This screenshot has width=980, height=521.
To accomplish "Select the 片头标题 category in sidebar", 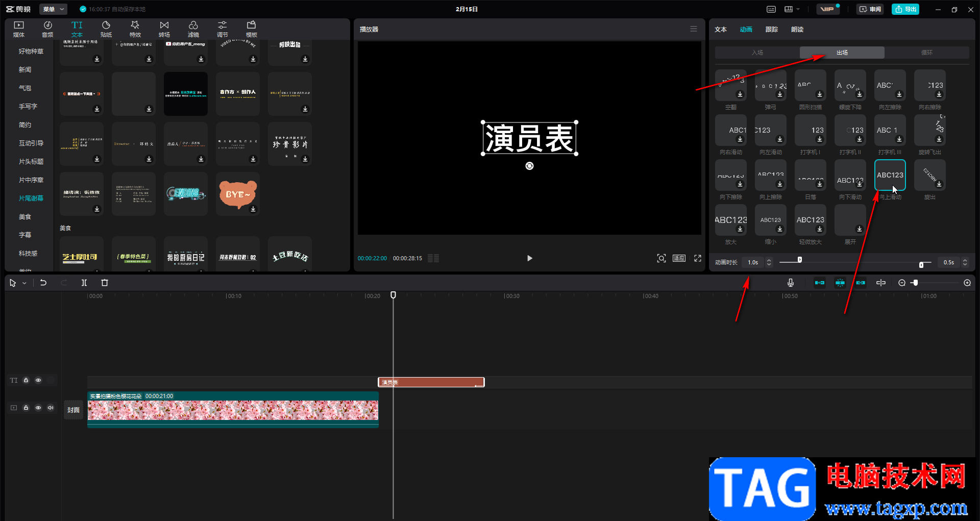I will point(31,162).
